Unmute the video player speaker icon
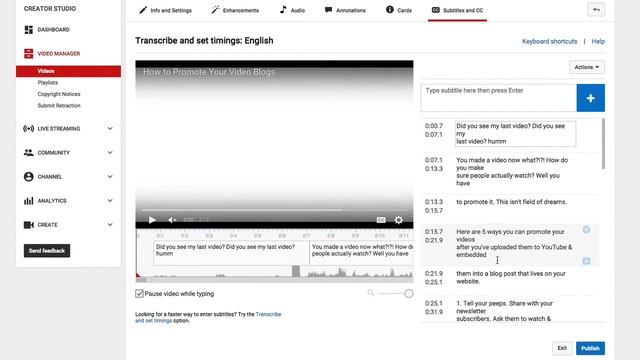 pos(172,220)
